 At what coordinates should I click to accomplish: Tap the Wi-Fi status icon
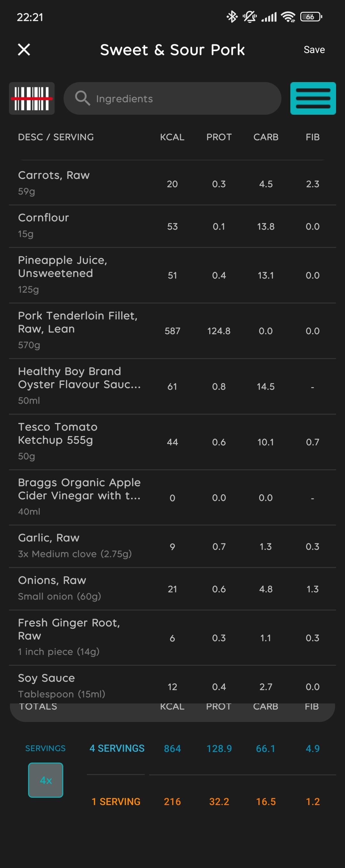tap(288, 17)
